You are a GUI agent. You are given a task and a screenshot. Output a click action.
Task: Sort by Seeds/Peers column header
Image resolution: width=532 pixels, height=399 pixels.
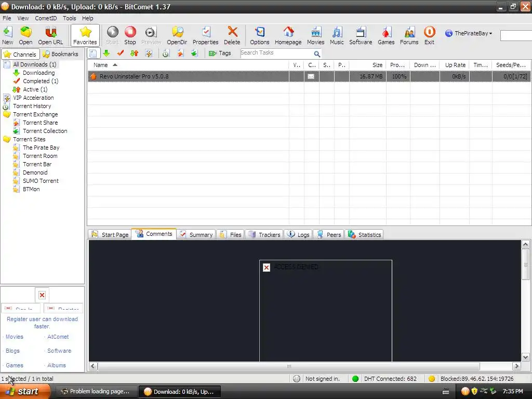(511, 65)
